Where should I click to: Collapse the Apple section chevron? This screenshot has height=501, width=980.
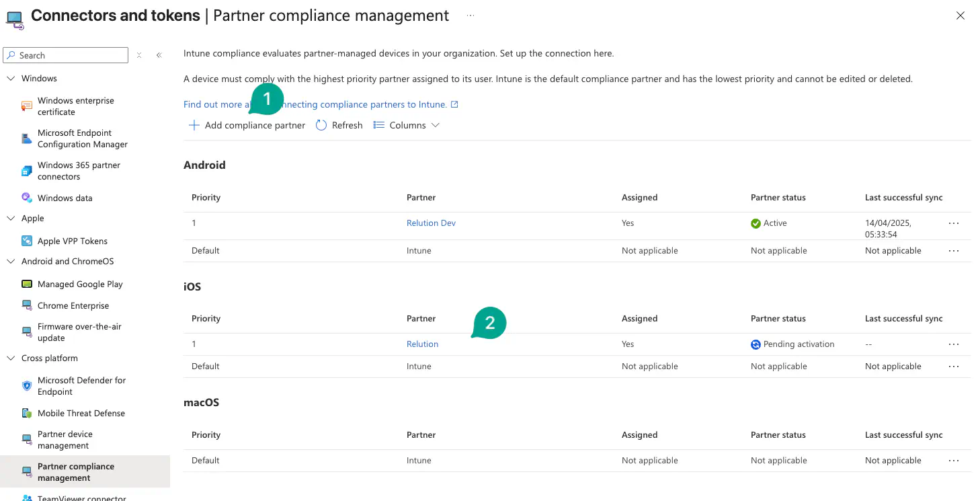click(11, 218)
